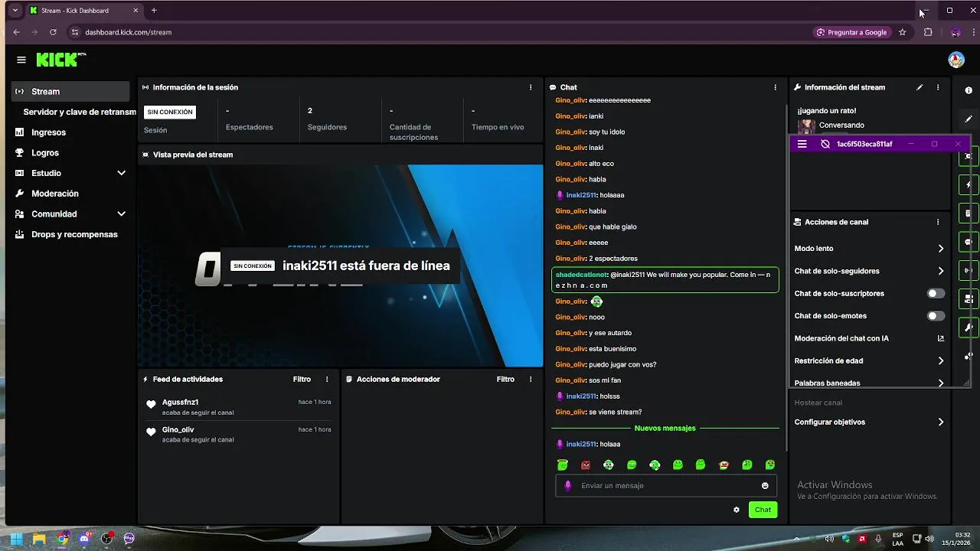Click the green Chat send button
Image resolution: width=980 pixels, height=551 pixels.
pyautogui.click(x=763, y=510)
